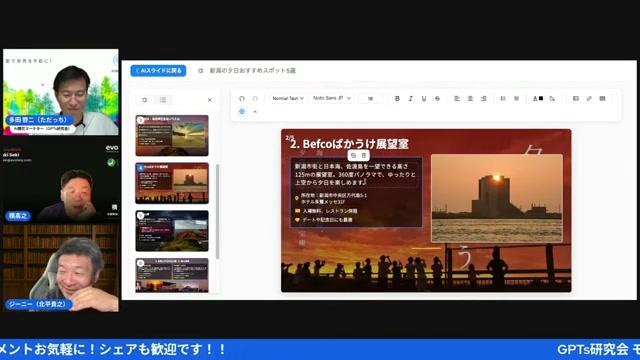Image resolution: width=640 pixels, height=360 pixels.
Task: Insert a table via toolbar
Action: pyautogui.click(x=602, y=98)
